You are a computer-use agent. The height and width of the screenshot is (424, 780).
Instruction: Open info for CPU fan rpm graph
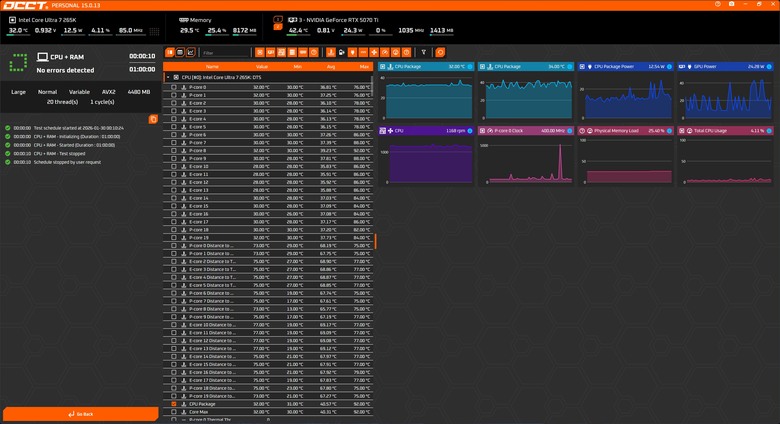470,131
